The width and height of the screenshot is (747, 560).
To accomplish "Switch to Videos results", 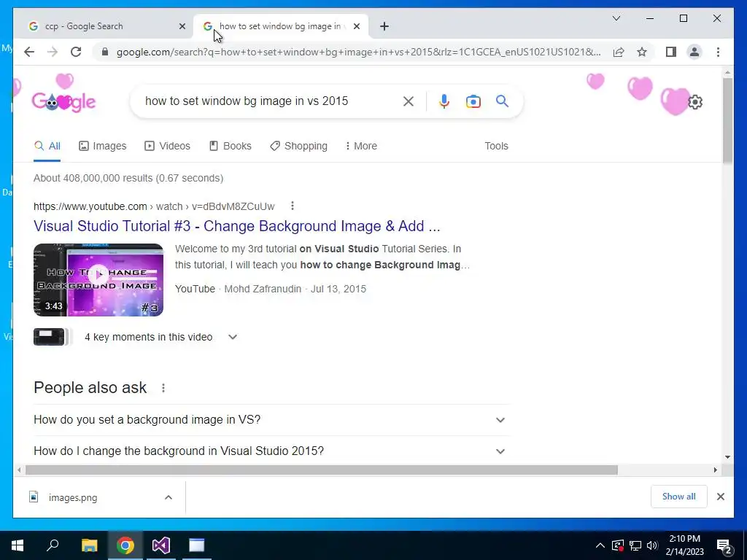I will 167,146.
